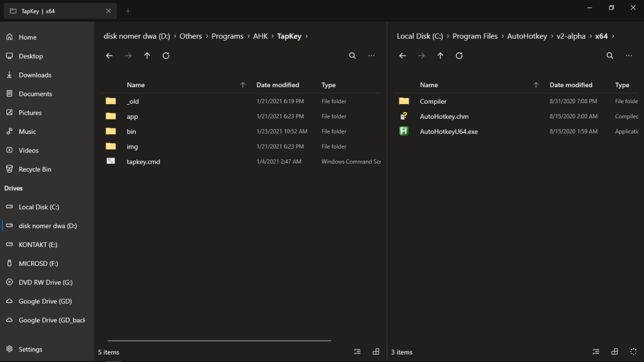Open Pictures in the sidebar
This screenshot has height=362, width=644.
[47, 113]
